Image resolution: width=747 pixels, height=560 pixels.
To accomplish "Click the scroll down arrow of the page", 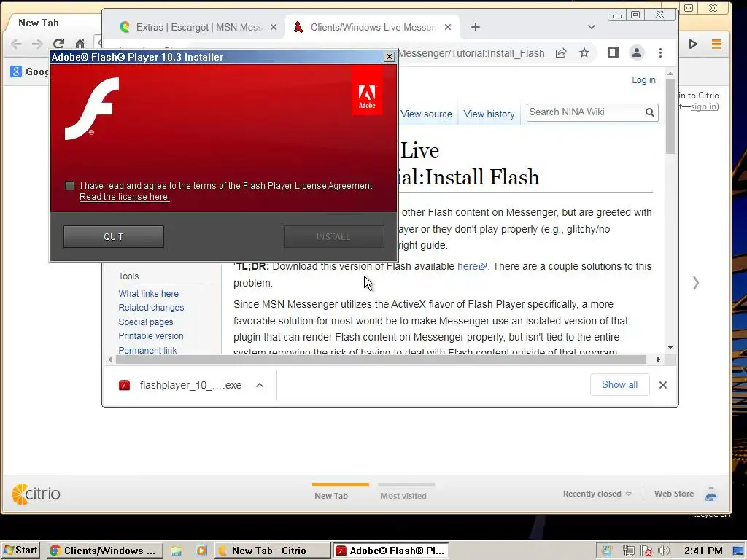I will point(670,347).
